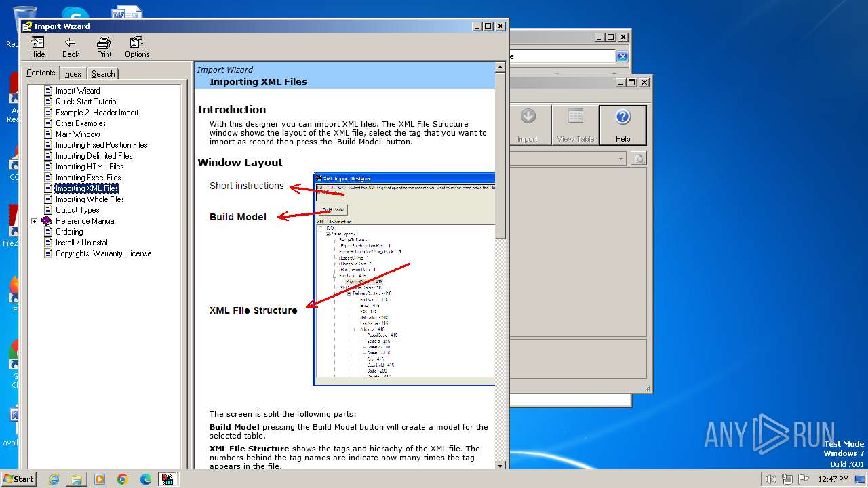The image size is (868, 488).
Task: Open the Install / Uninstall topic
Action: tap(82, 243)
